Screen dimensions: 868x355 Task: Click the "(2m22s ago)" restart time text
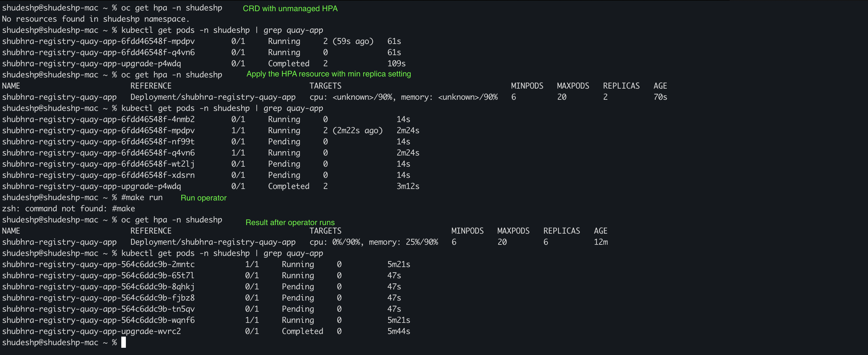click(x=357, y=131)
